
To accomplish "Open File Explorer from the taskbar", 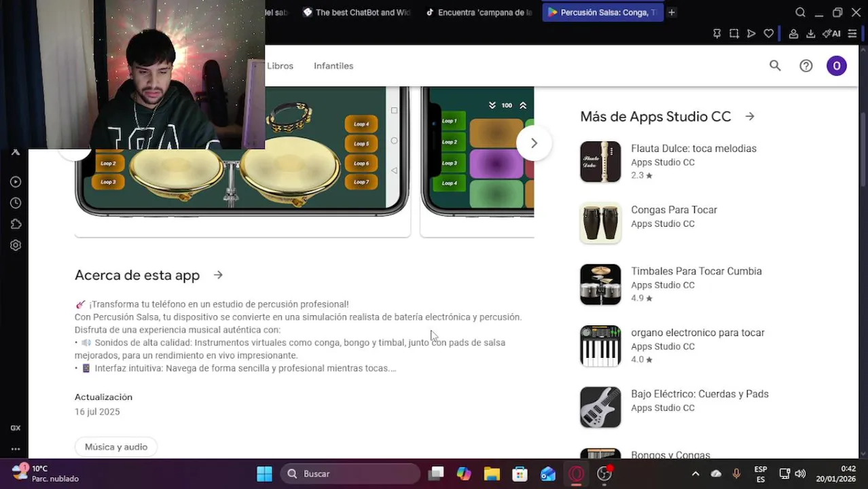I will click(492, 473).
